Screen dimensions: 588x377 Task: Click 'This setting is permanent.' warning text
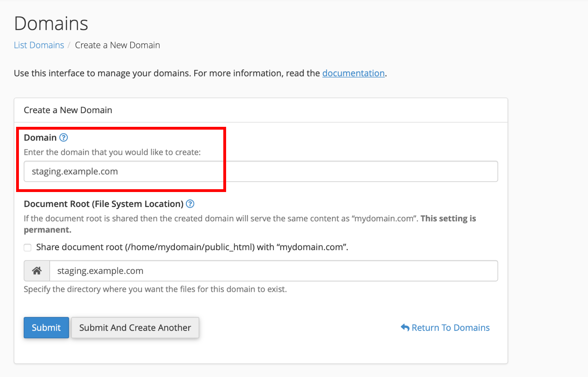250,224
